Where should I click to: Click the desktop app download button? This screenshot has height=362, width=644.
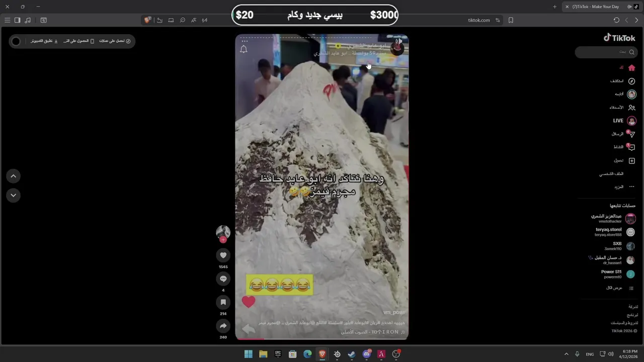coord(44,41)
